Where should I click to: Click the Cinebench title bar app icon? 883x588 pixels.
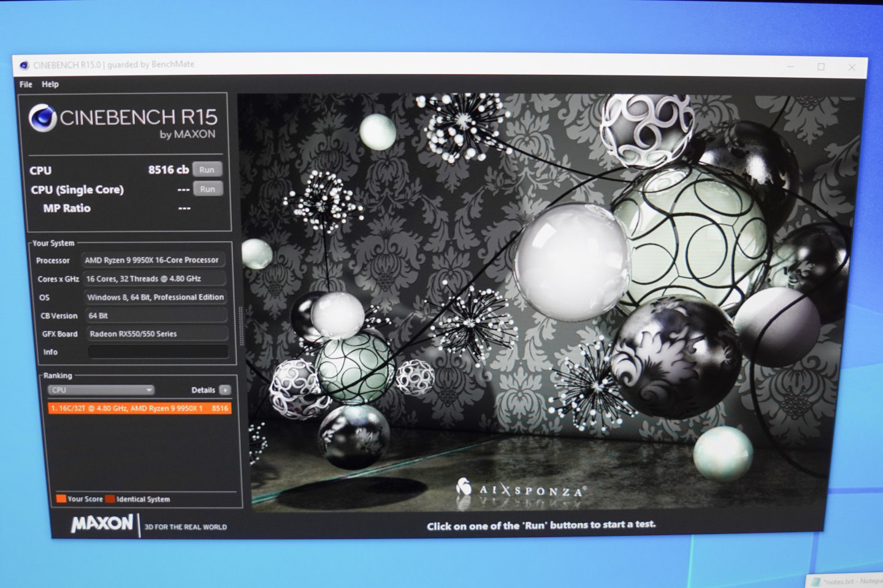[24, 65]
